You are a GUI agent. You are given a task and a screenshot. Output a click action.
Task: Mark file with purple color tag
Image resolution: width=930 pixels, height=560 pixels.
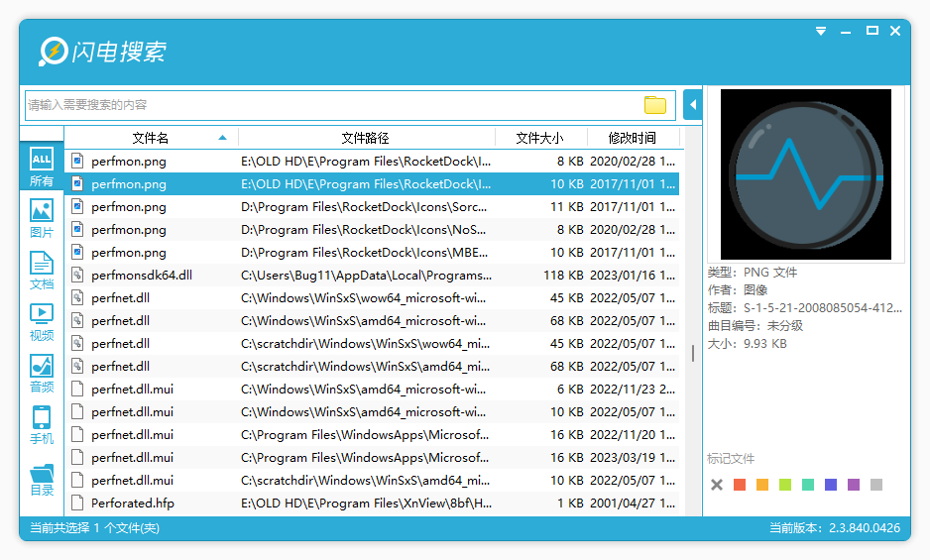(x=854, y=485)
